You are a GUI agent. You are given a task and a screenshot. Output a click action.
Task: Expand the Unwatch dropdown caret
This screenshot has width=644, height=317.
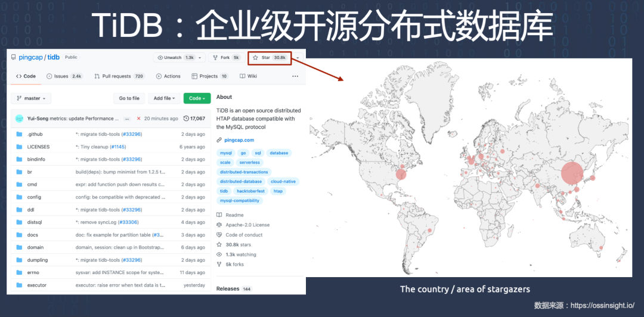coord(200,58)
